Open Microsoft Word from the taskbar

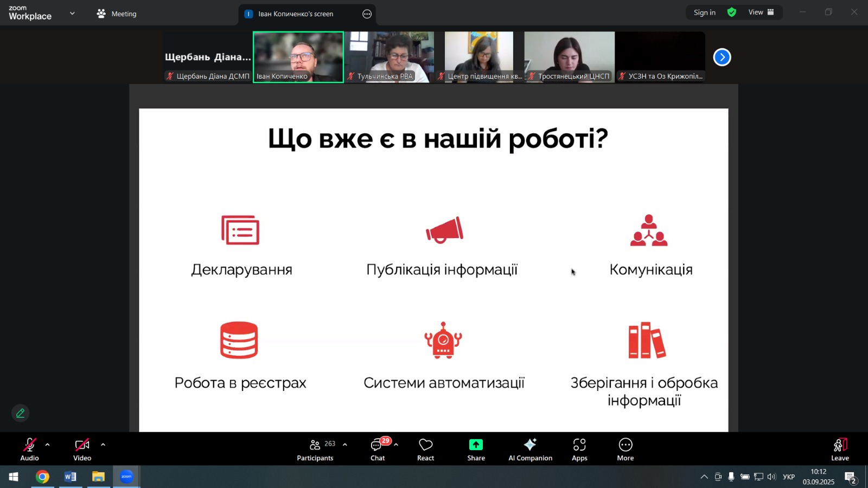[71, 477]
